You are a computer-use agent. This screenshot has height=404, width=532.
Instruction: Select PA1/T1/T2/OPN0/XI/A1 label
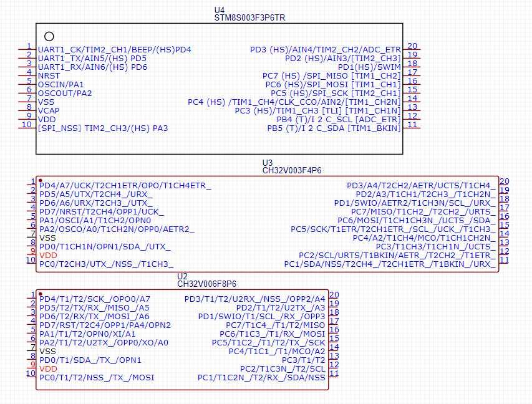(x=87, y=334)
